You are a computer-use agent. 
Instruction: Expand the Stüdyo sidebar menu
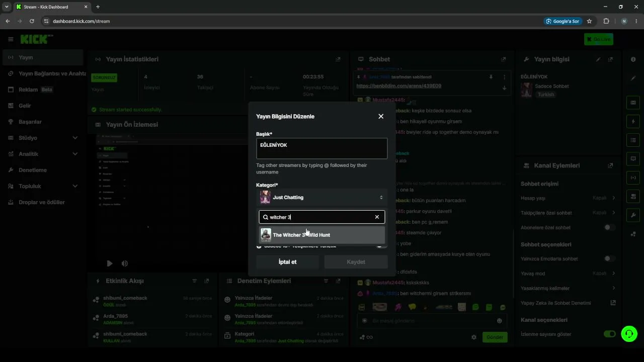(43, 138)
